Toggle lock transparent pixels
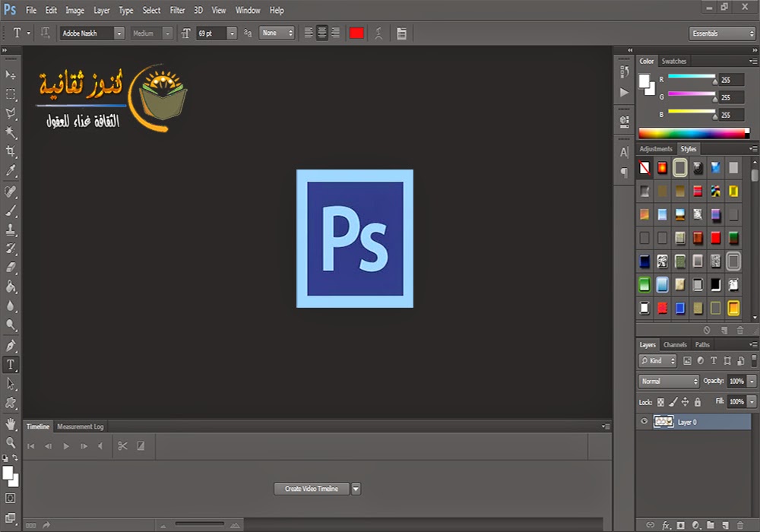The height and width of the screenshot is (532, 760). (660, 402)
